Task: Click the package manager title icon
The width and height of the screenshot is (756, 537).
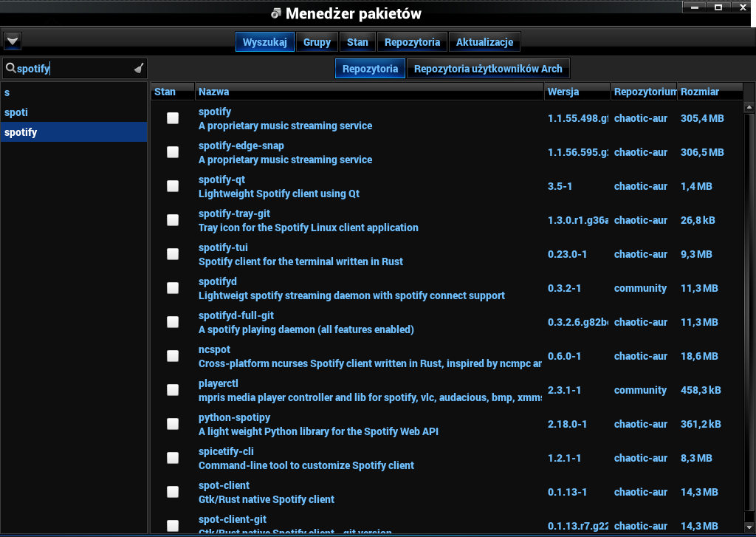Action: 276,13
